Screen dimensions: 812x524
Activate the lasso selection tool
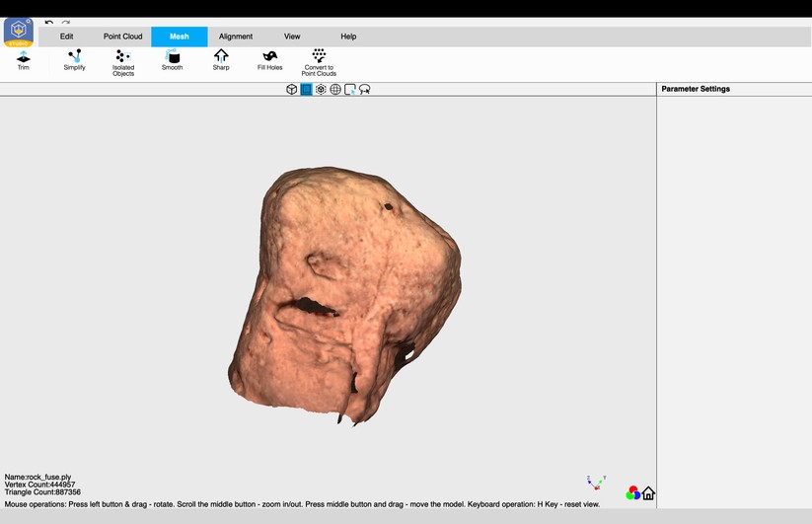(365, 90)
